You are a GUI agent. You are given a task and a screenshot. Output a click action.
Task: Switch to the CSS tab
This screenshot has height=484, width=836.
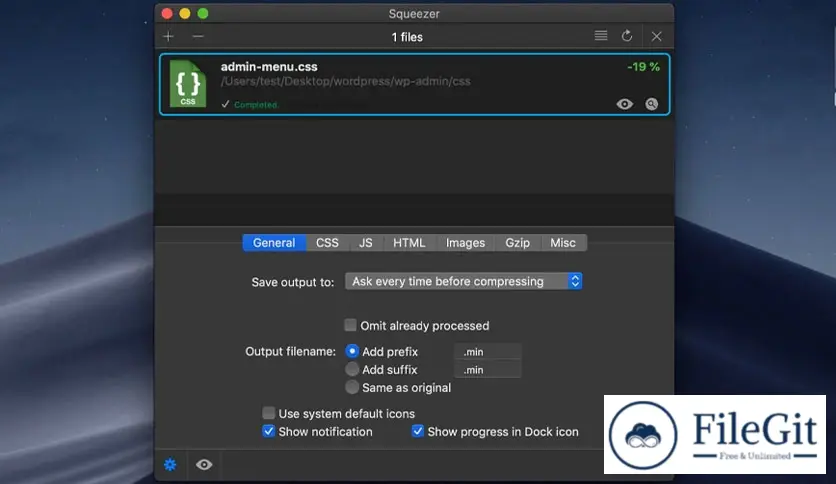[x=327, y=243]
